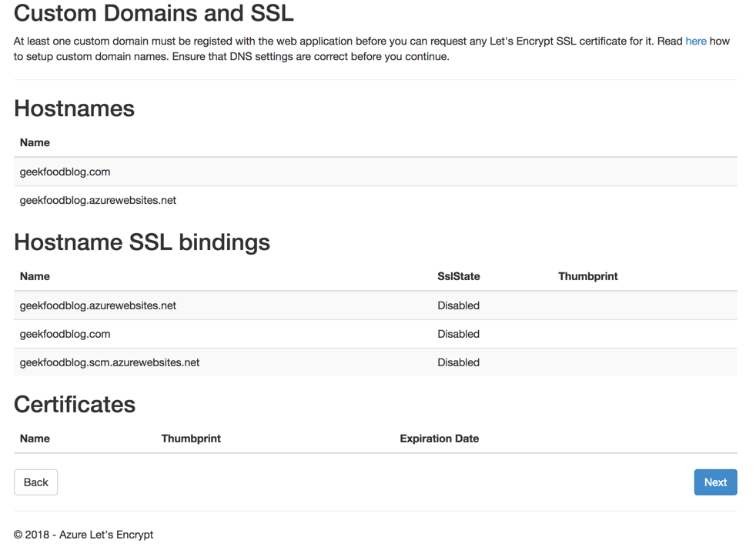The image size is (756, 547).
Task: Select hostname geekfoodblog.azurewebsites.net in Hostnames table
Action: tap(98, 200)
